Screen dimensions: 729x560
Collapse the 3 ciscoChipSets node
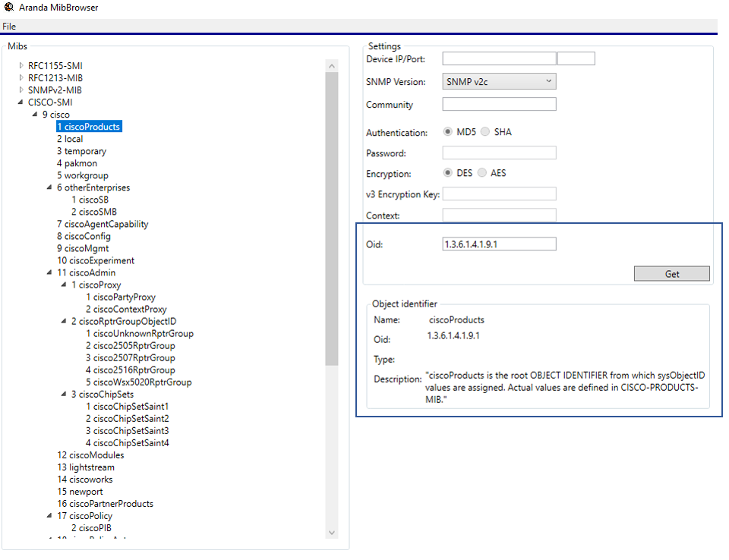(x=64, y=394)
